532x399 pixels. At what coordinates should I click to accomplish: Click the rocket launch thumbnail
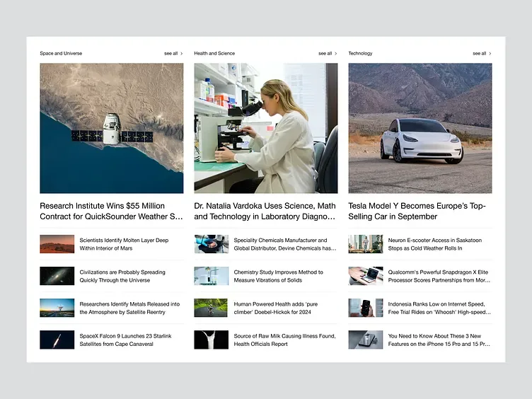pos(57,340)
